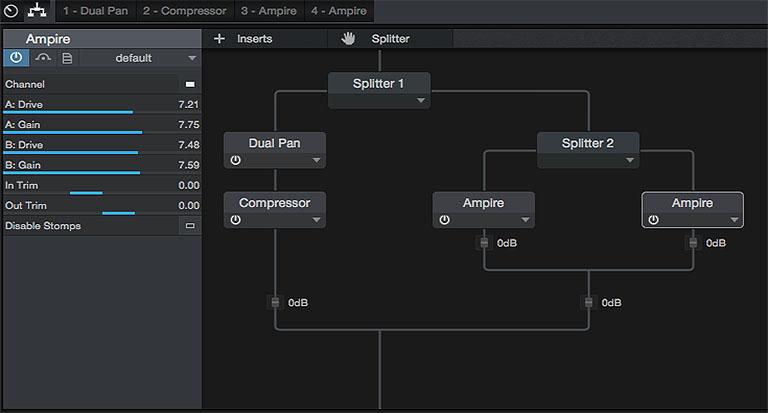Adjust the A: Drive slider
The width and height of the screenshot is (768, 413).
point(102,112)
